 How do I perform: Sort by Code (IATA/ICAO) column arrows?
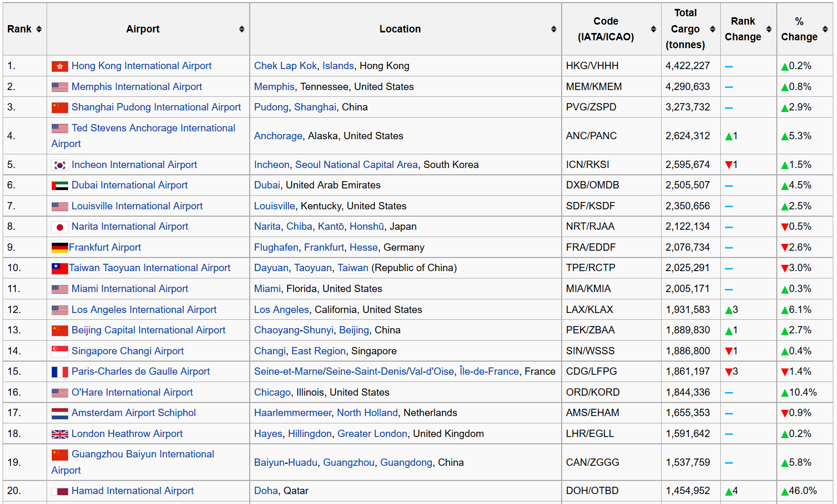[x=653, y=29]
